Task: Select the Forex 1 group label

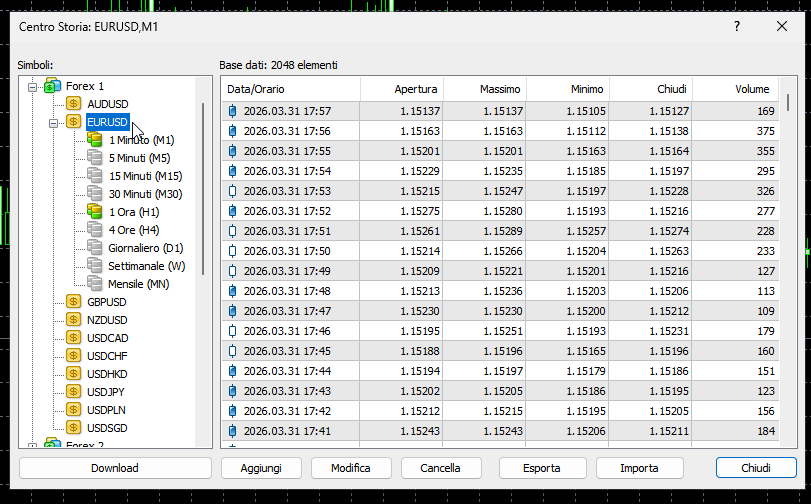Action: click(x=85, y=86)
